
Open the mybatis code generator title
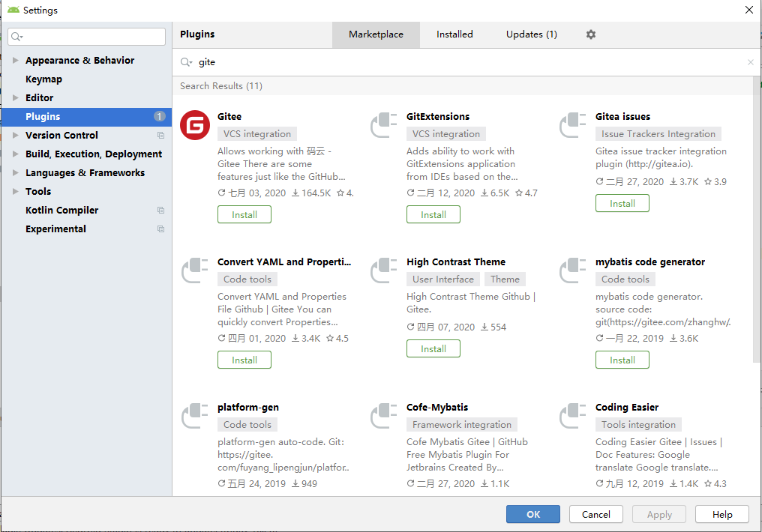(650, 262)
